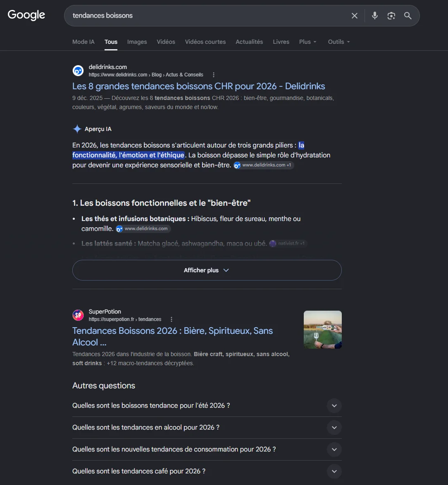Viewport: 448px width, 485px height.
Task: Select the Tous tab
Action: click(111, 42)
